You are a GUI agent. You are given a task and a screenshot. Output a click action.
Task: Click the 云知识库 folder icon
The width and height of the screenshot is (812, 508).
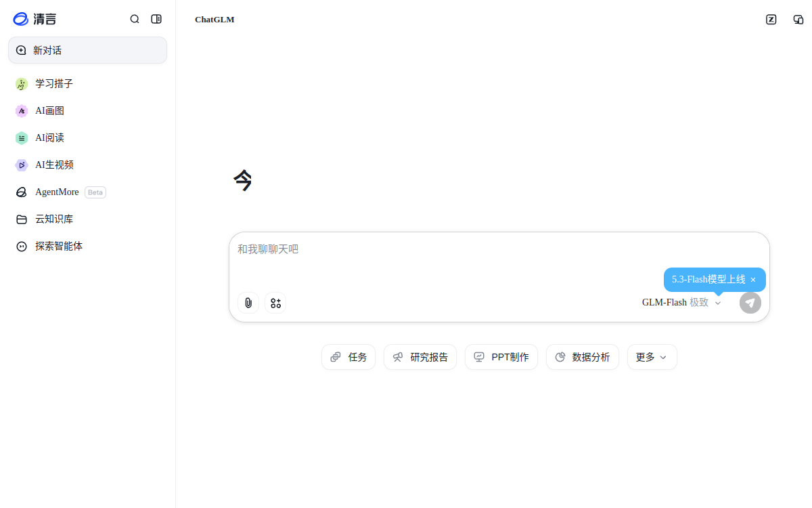22,219
